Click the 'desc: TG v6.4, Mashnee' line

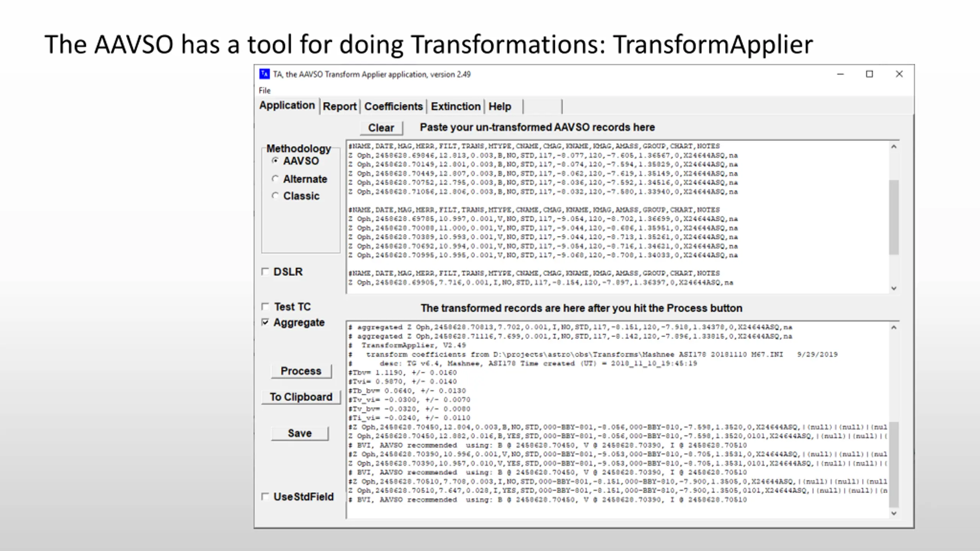tap(523, 364)
